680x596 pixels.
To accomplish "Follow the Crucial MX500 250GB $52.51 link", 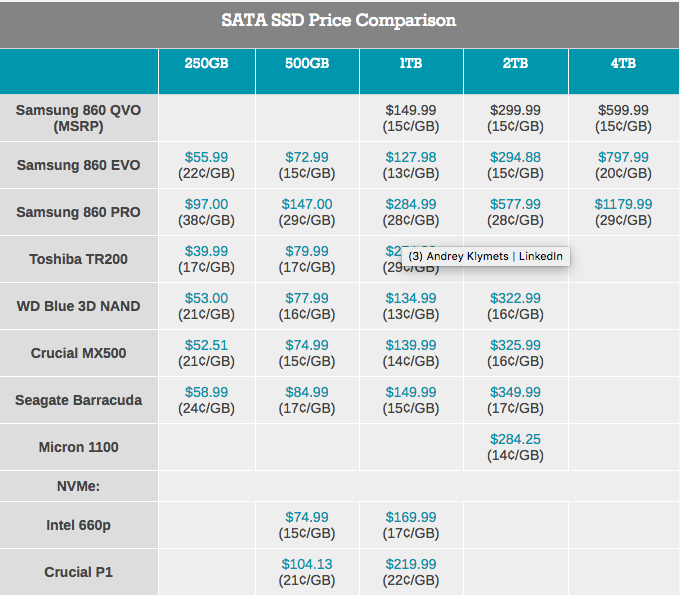I will click(206, 345).
